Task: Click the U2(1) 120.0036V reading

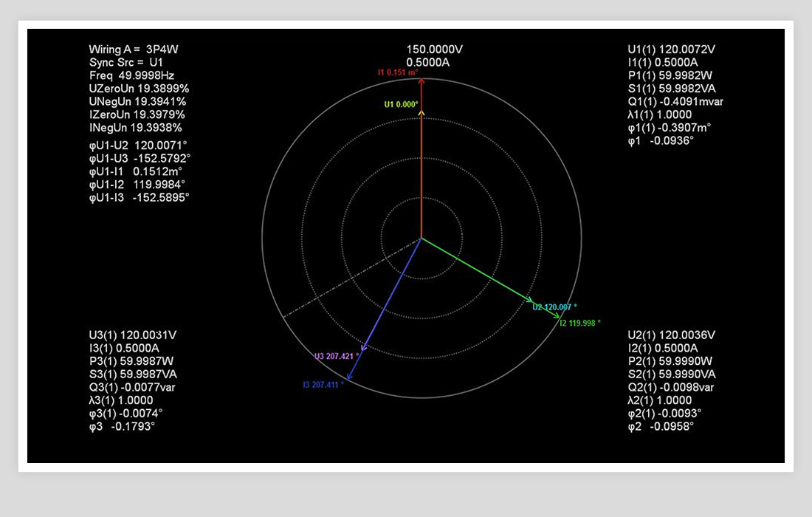Action: click(671, 335)
